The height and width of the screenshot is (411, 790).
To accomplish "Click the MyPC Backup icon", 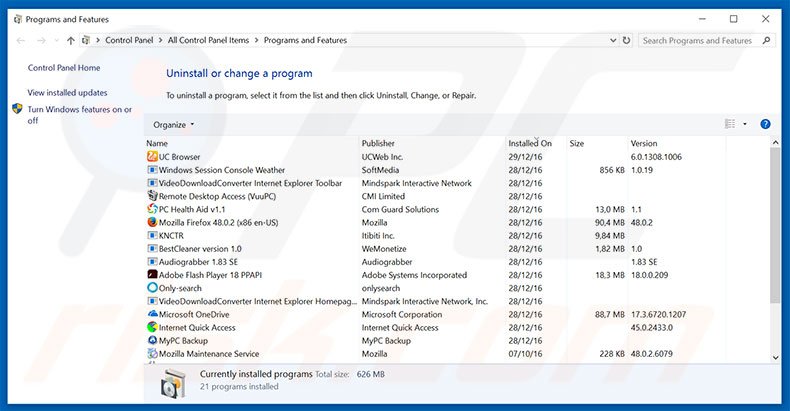I will 152,340.
